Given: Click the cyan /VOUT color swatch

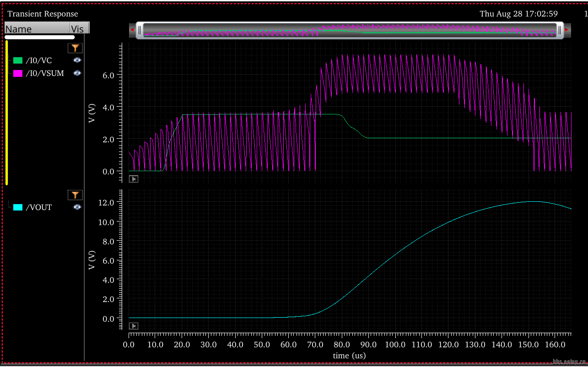Looking at the screenshot, I should point(18,207).
